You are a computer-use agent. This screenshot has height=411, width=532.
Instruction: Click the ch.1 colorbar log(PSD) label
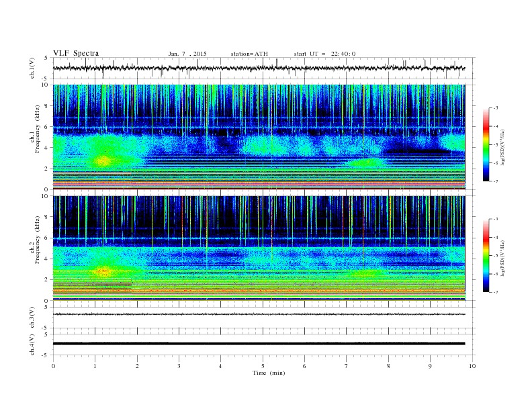click(x=503, y=147)
